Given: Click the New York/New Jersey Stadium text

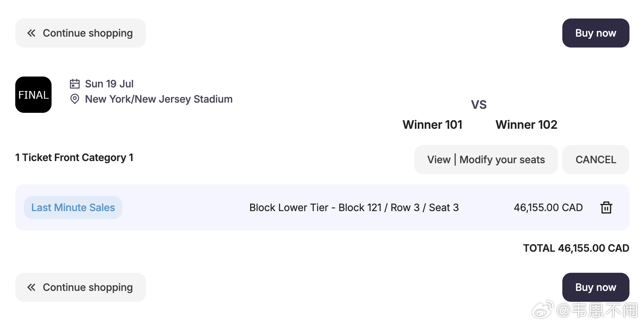Looking at the screenshot, I should coord(159,99).
